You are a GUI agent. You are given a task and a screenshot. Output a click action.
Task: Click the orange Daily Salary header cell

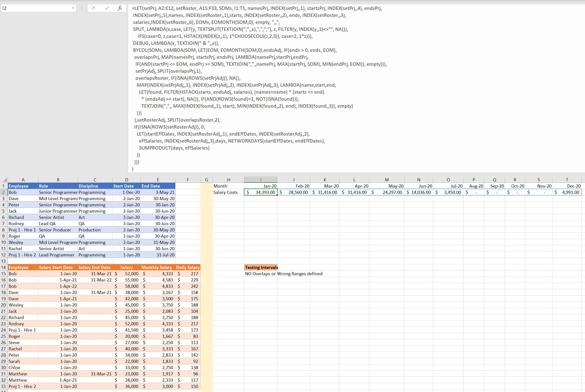point(188,267)
